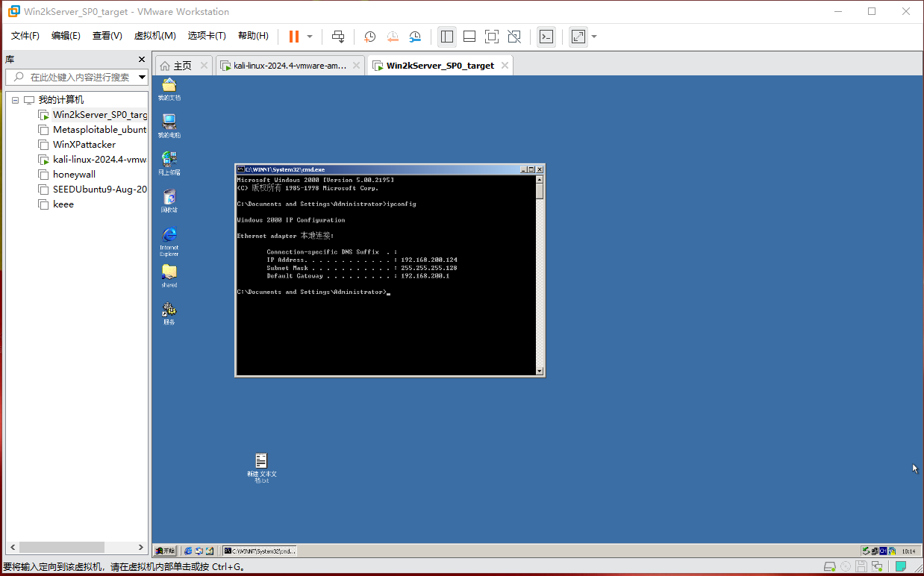Take a snapshot of the virtual machine
924x576 pixels.
370,37
